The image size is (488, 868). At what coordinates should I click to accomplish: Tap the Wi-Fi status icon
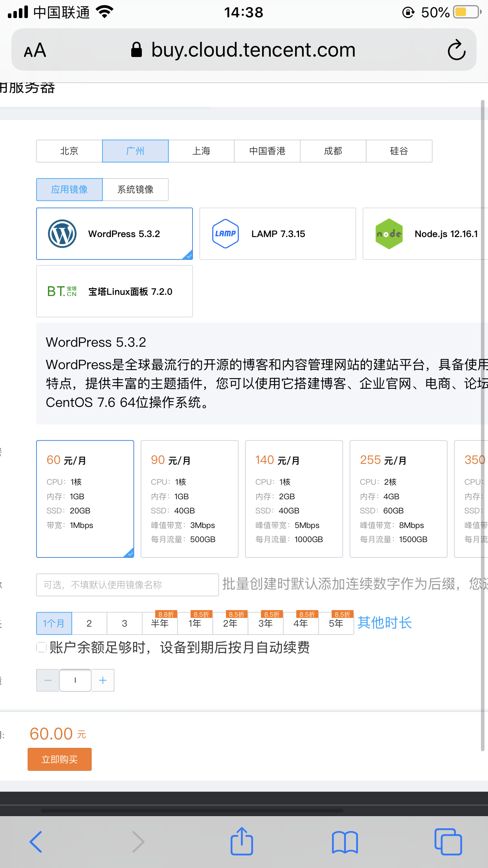pos(105,12)
